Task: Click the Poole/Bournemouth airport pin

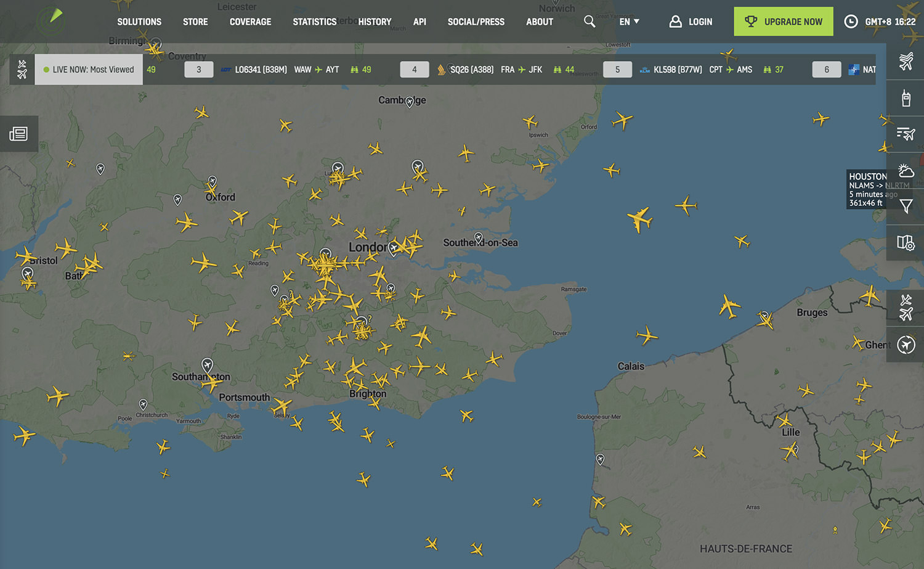Action: (143, 405)
